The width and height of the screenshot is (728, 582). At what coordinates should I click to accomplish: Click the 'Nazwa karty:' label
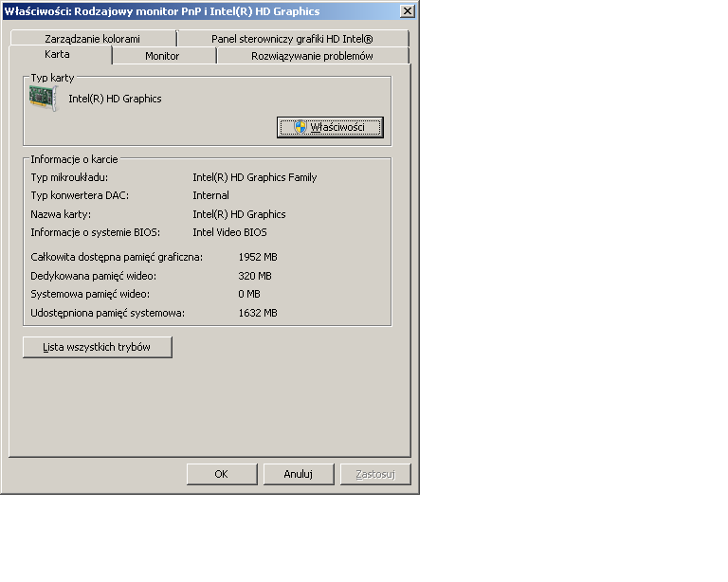(61, 214)
